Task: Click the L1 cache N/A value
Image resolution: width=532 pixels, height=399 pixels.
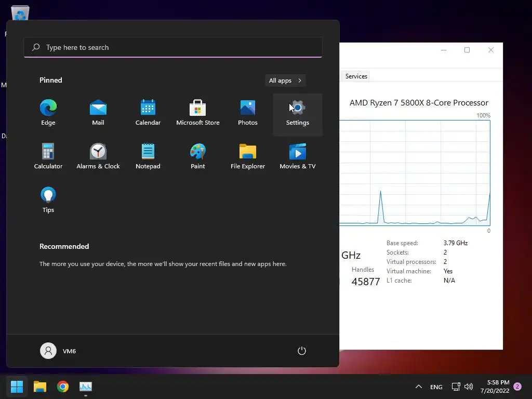Action: [449, 280]
